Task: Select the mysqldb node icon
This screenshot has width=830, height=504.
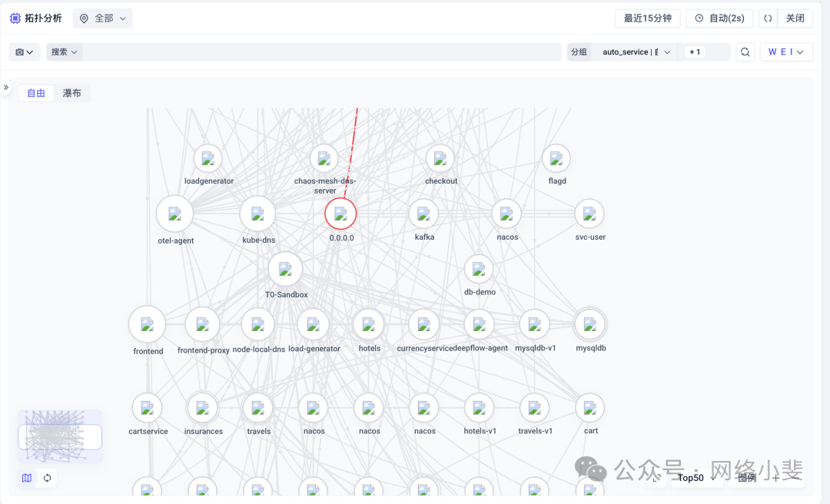Action: point(589,324)
